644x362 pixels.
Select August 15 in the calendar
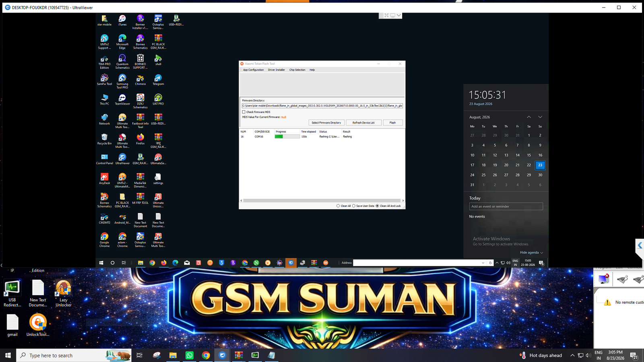(x=529, y=155)
